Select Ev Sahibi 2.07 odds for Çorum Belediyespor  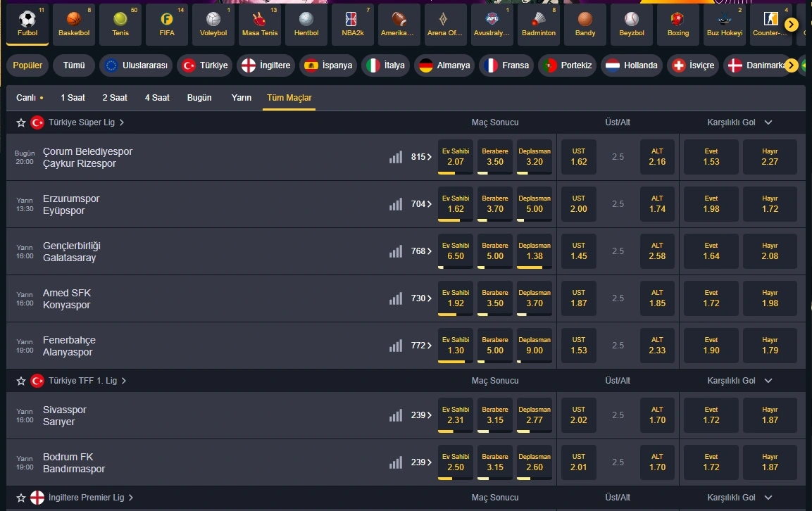click(x=456, y=157)
